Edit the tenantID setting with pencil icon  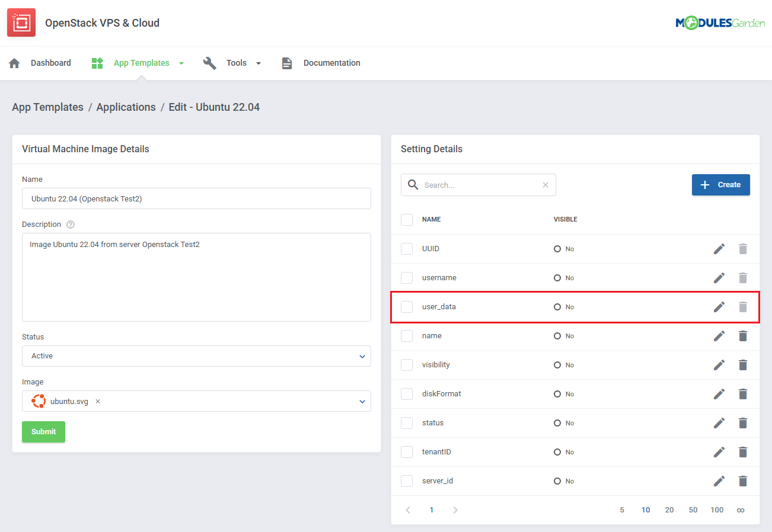719,452
